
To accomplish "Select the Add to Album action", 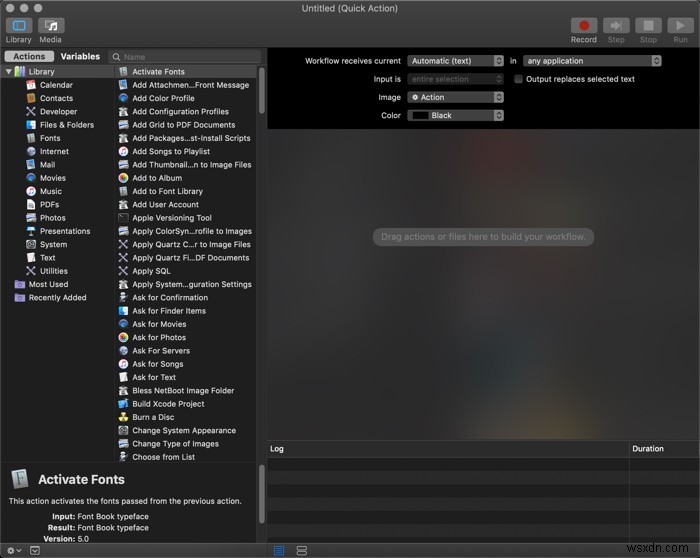I will tap(186, 178).
